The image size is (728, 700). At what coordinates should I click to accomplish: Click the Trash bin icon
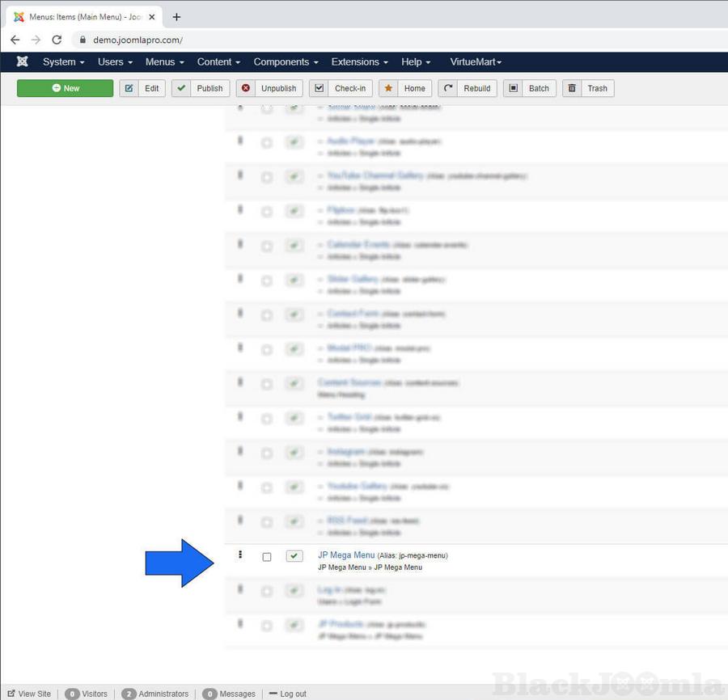573,88
